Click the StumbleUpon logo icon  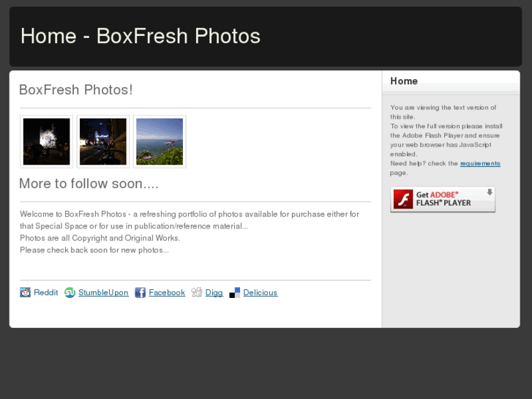click(x=70, y=293)
